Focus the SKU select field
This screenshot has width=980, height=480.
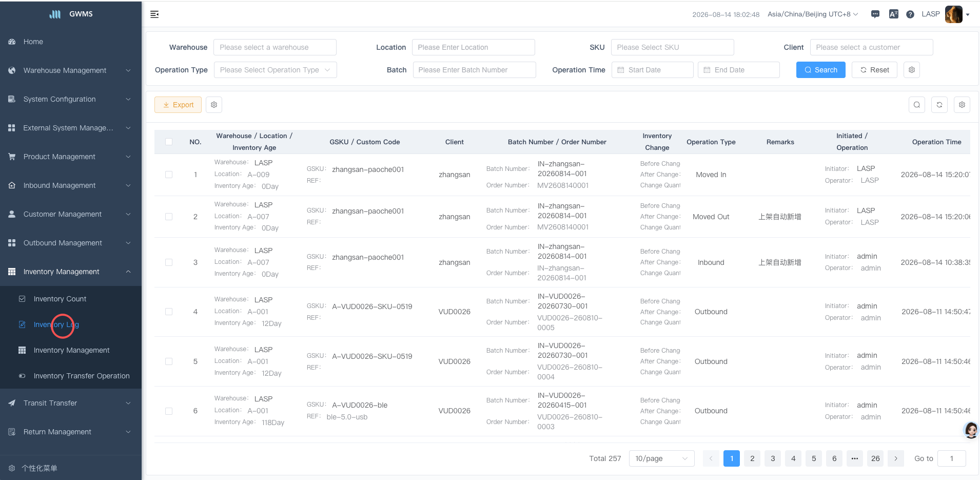(x=672, y=47)
